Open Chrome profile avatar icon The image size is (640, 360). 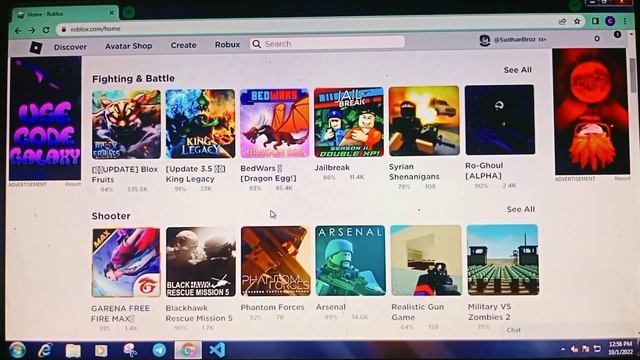click(610, 21)
